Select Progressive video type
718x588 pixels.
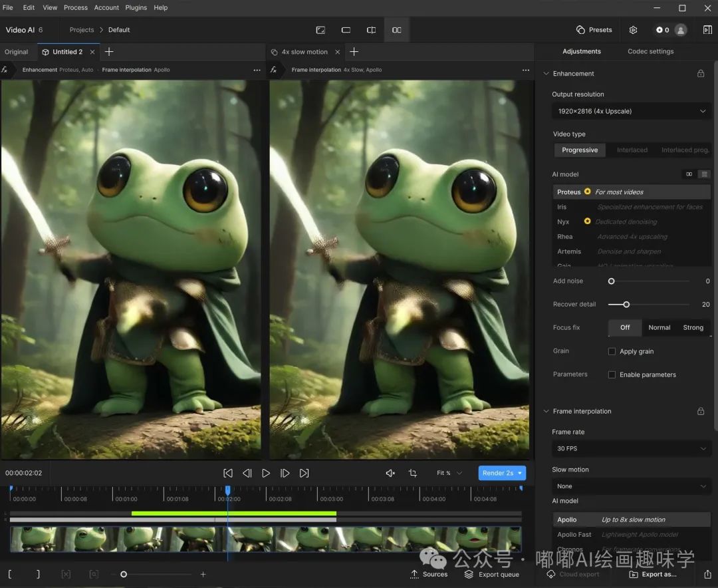[580, 150]
